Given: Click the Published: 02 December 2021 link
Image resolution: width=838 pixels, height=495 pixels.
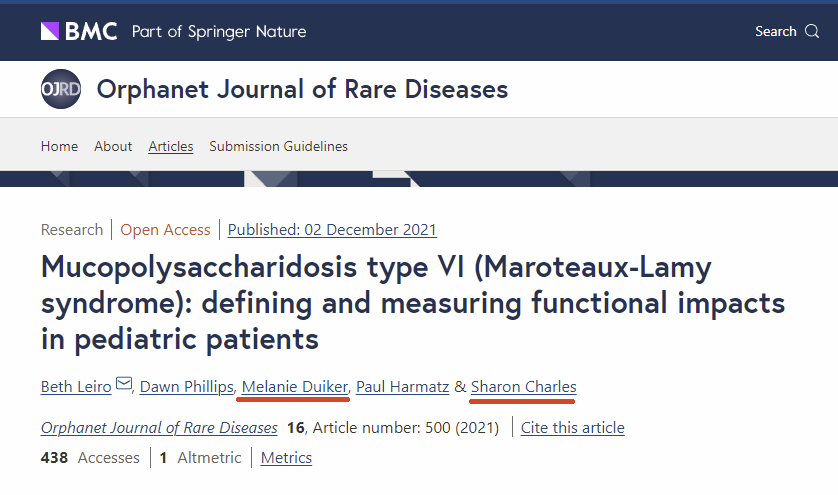Looking at the screenshot, I should 332,230.
